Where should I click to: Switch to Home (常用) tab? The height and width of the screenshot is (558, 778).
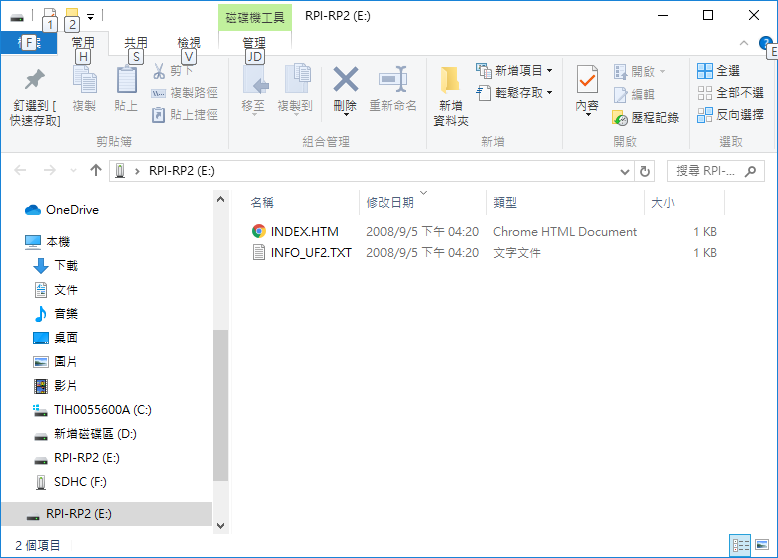[x=83, y=43]
